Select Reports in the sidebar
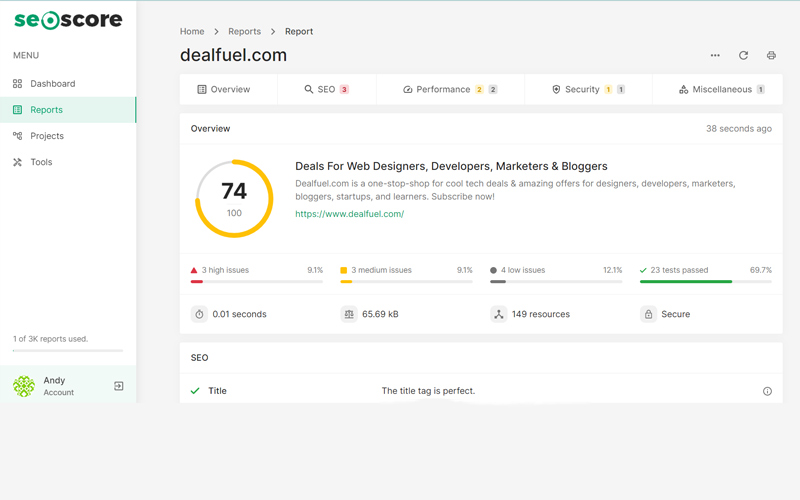Viewport: 800px width, 500px height. [x=68, y=110]
